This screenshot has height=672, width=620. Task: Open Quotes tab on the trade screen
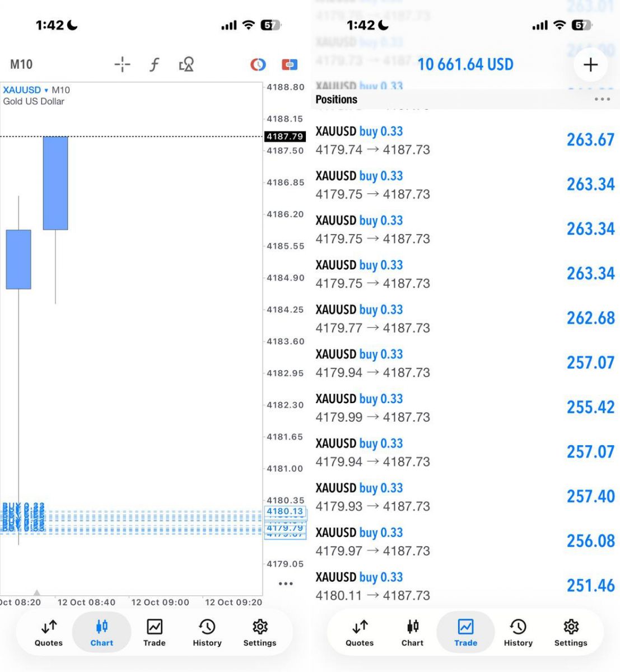(360, 633)
